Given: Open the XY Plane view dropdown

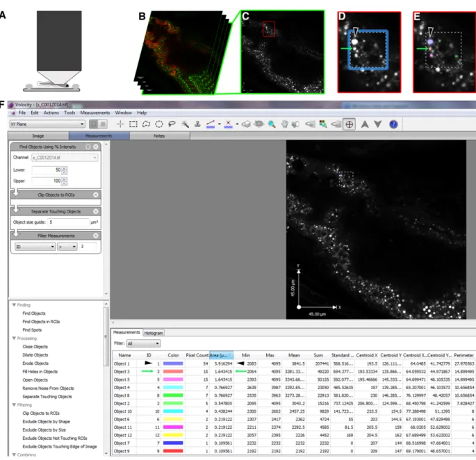Looking at the screenshot, I should tap(47, 124).
